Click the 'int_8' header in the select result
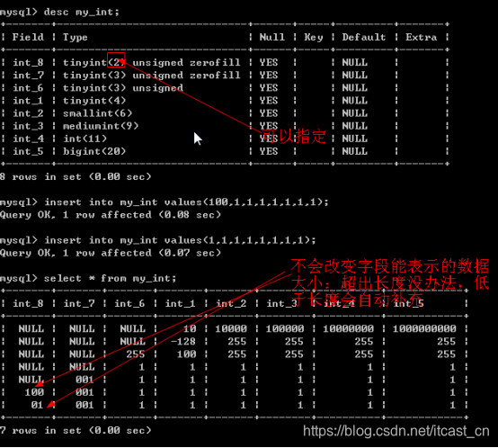The width and height of the screenshot is (498, 448). click(28, 304)
